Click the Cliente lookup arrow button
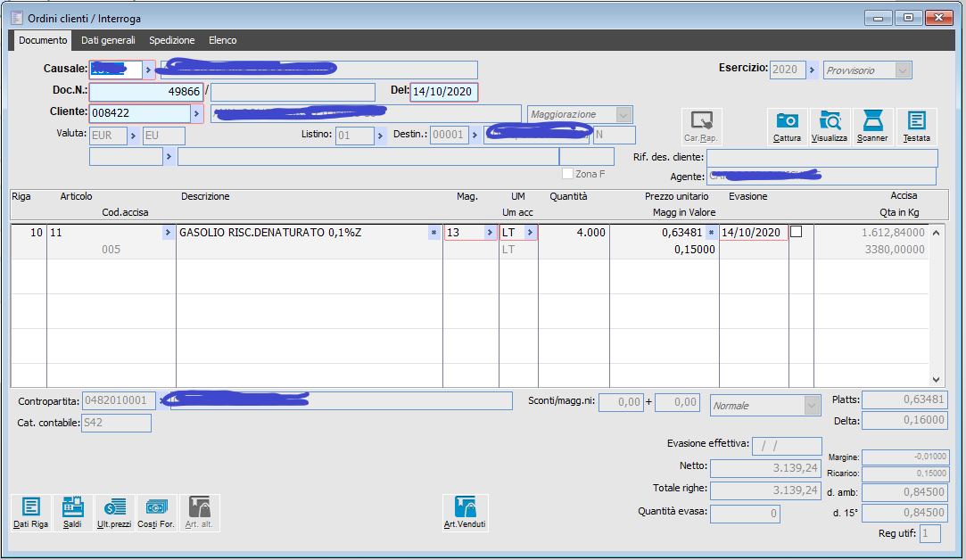Image resolution: width=966 pixels, height=560 pixels. pyautogui.click(x=196, y=113)
